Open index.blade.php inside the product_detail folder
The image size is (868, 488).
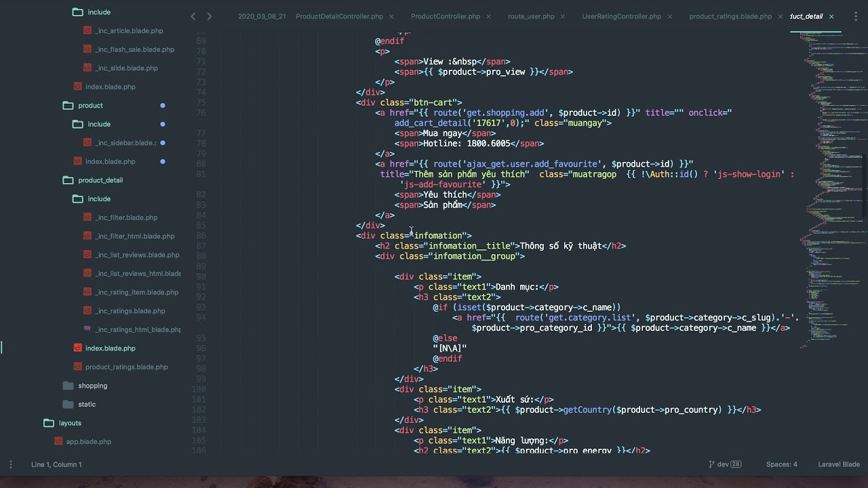pyautogui.click(x=111, y=348)
